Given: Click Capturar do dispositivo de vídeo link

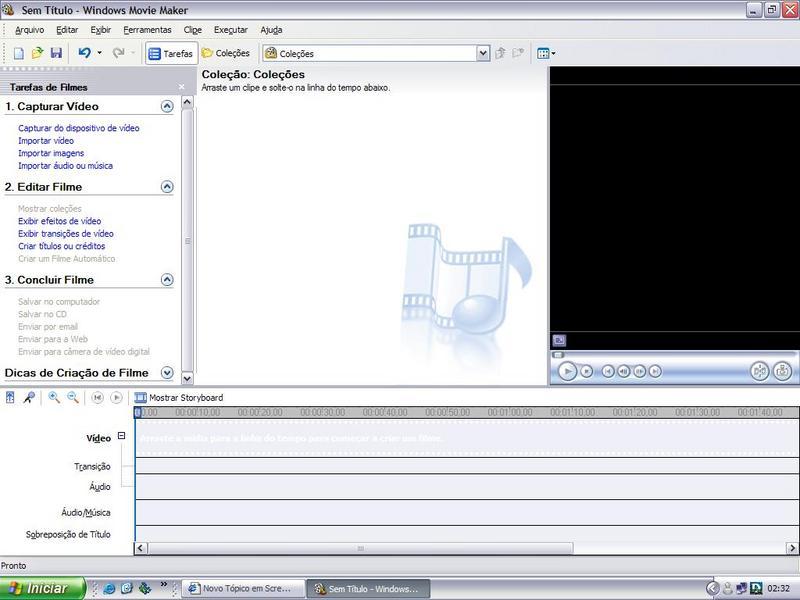Looking at the screenshot, I should 79,128.
